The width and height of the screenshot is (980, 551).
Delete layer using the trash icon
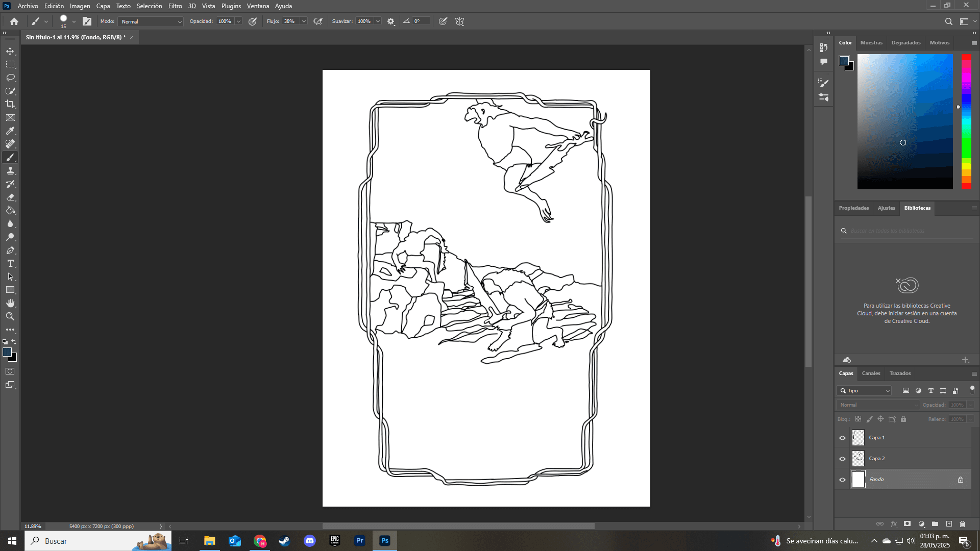click(962, 524)
